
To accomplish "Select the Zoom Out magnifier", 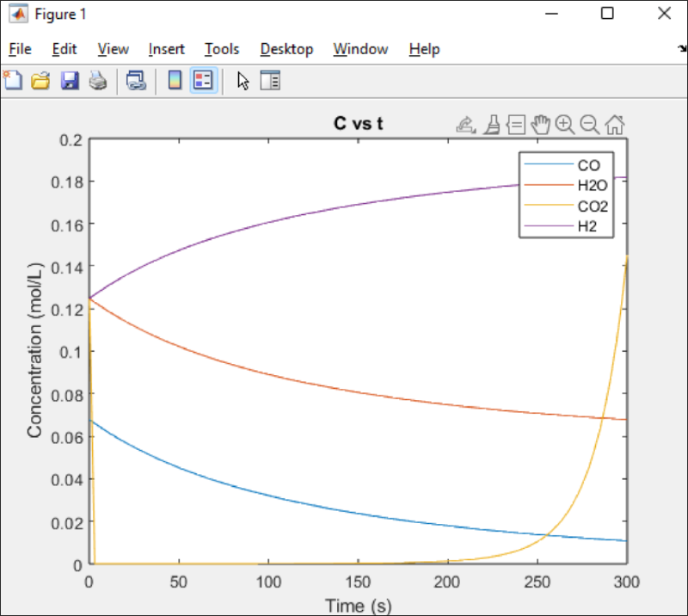I will click(x=590, y=125).
